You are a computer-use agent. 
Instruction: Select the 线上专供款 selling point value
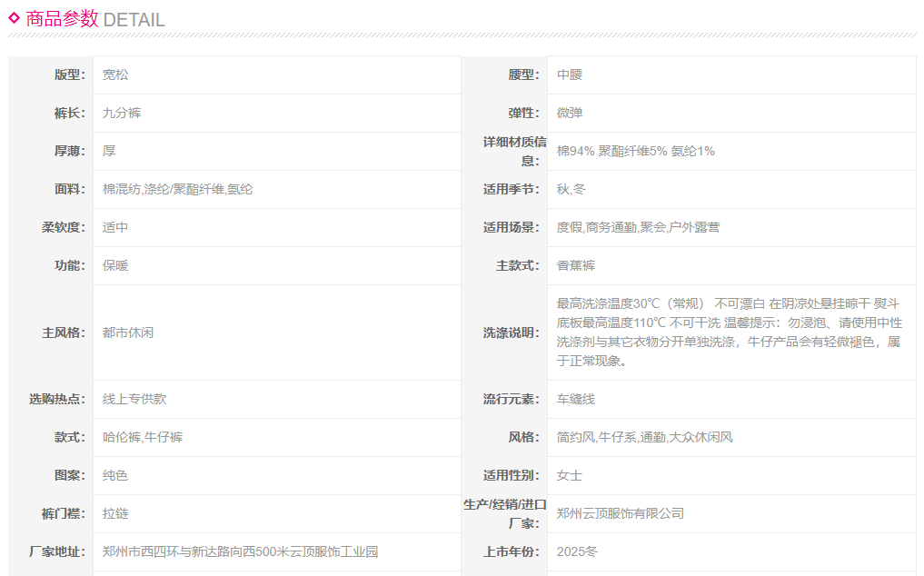(134, 399)
